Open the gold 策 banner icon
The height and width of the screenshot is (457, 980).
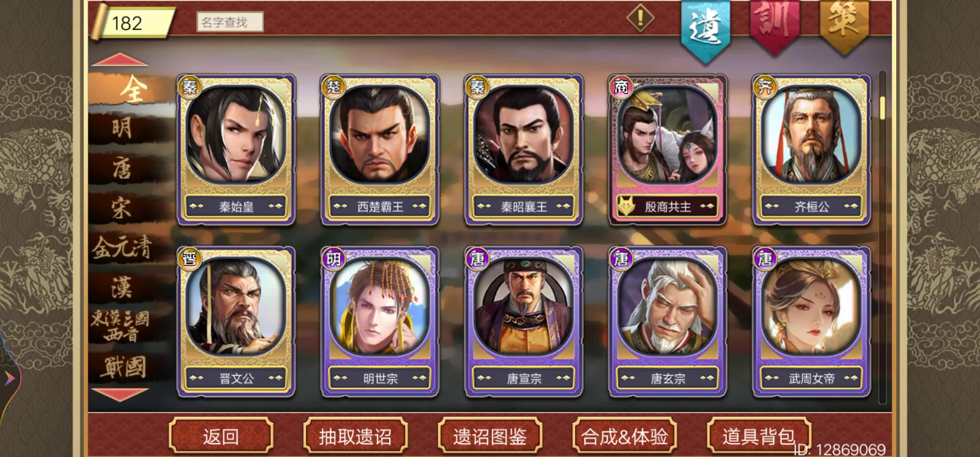pyautogui.click(x=844, y=25)
